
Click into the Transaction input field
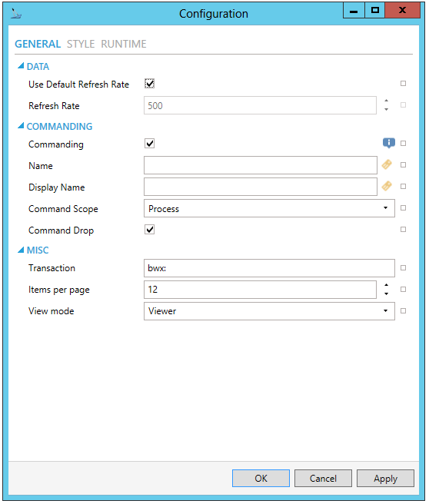click(269, 268)
